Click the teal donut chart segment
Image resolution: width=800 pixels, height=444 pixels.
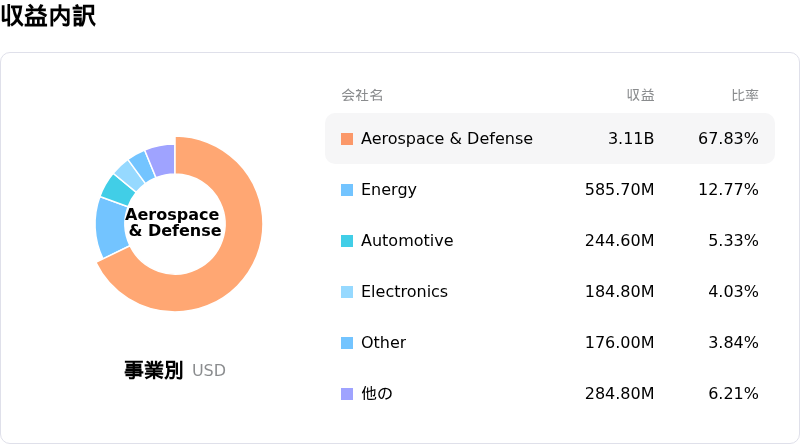point(118,190)
